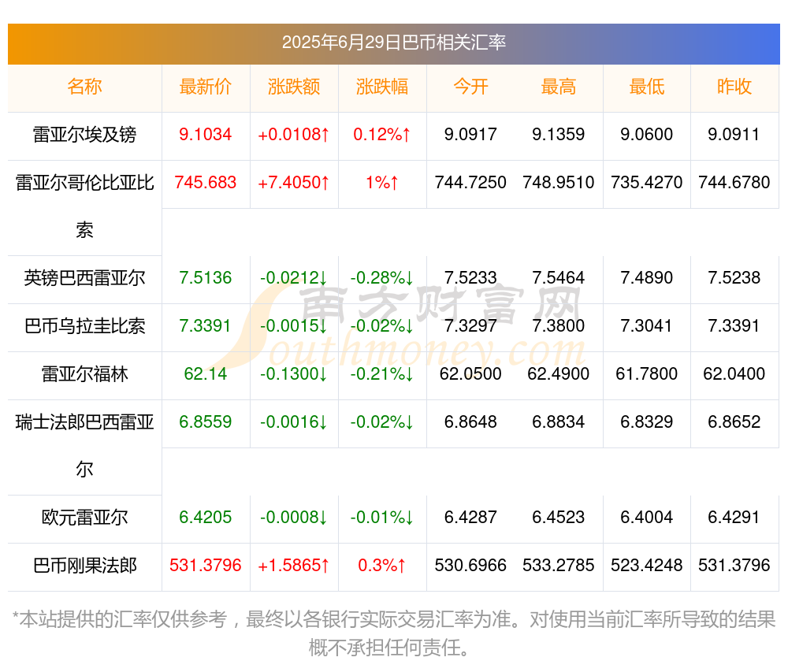Click the row name 欧元雷亚尔
788x672 pixels.
point(84,518)
